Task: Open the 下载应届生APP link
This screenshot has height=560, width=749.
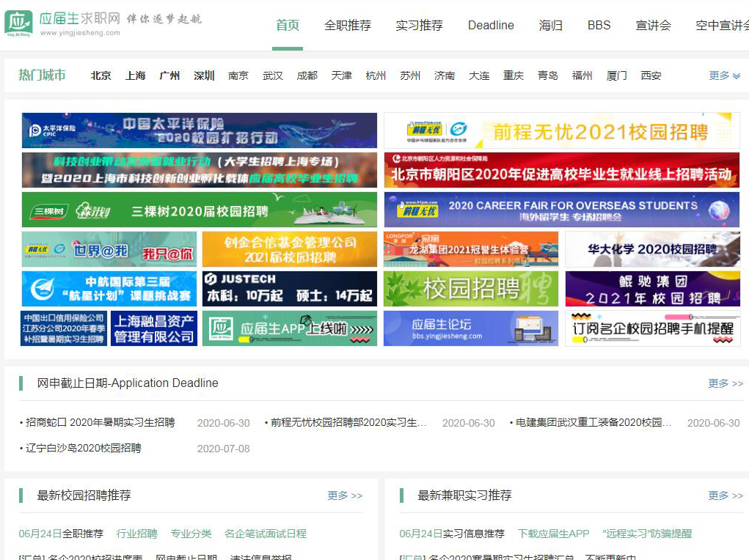Action: [x=553, y=534]
